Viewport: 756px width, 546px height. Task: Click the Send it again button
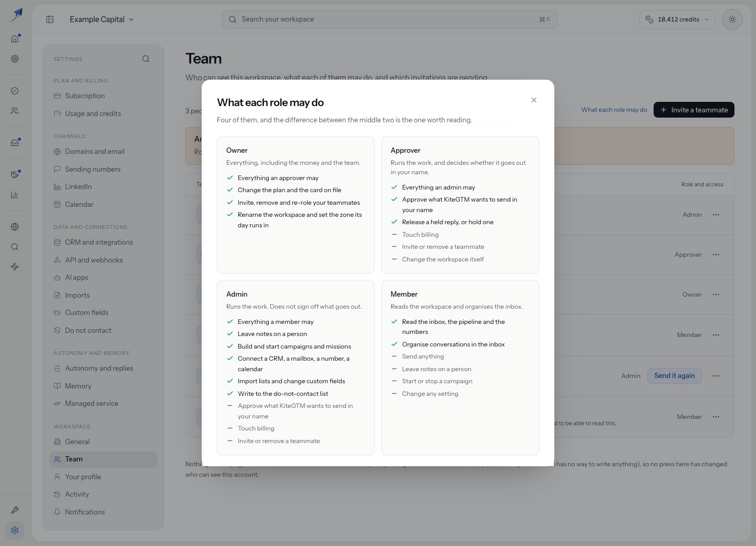coord(675,376)
